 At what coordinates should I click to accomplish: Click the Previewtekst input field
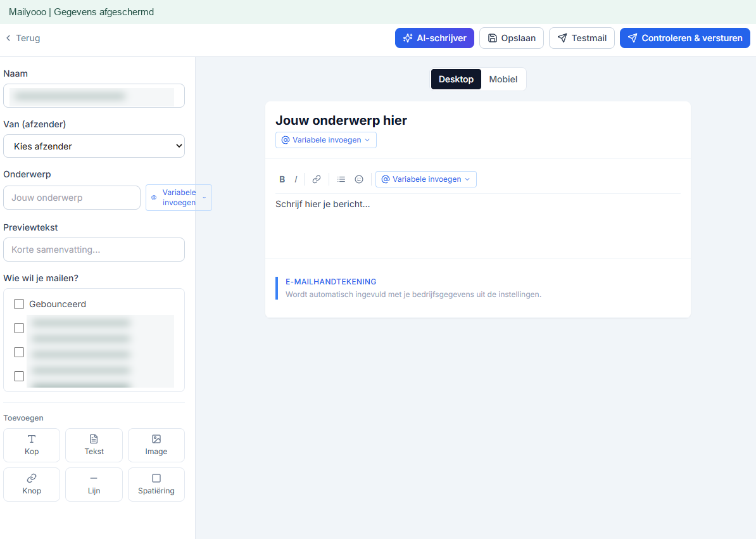[x=94, y=250]
